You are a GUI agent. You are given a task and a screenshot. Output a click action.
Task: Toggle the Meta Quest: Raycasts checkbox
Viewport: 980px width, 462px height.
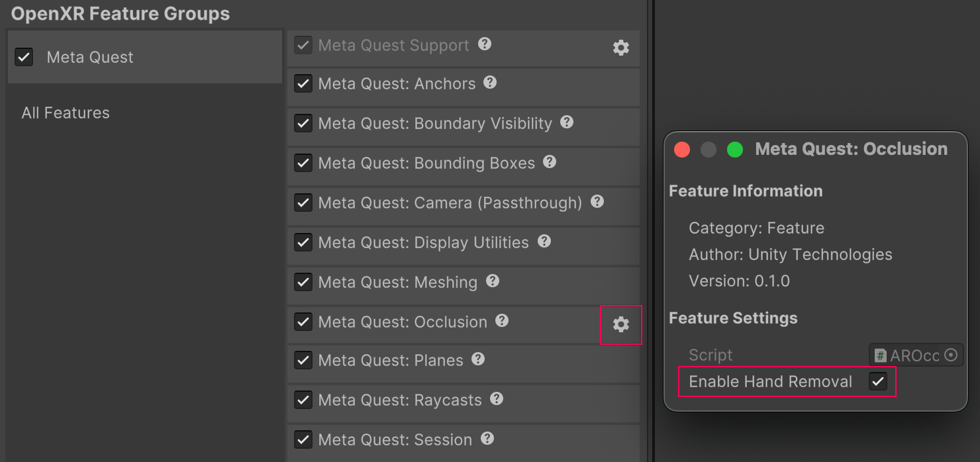[303, 400]
